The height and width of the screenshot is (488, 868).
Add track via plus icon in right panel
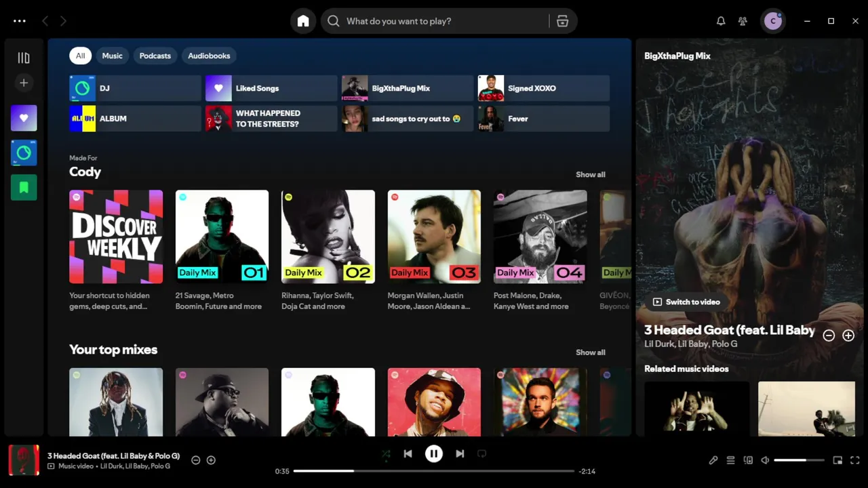(848, 335)
